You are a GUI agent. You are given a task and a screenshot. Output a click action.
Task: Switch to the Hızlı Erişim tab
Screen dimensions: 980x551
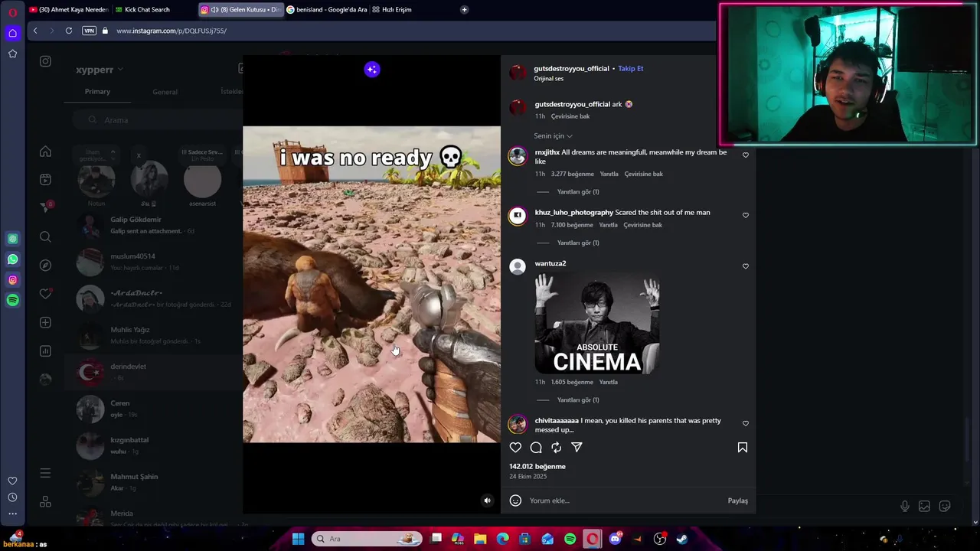(x=397, y=10)
